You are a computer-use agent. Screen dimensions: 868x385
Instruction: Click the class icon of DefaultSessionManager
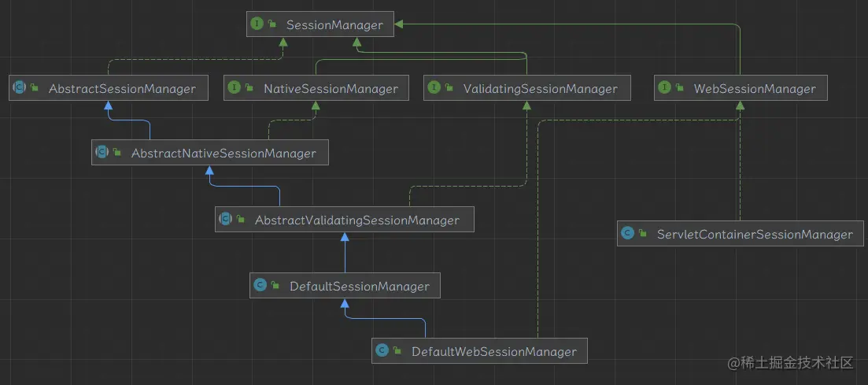click(x=260, y=285)
